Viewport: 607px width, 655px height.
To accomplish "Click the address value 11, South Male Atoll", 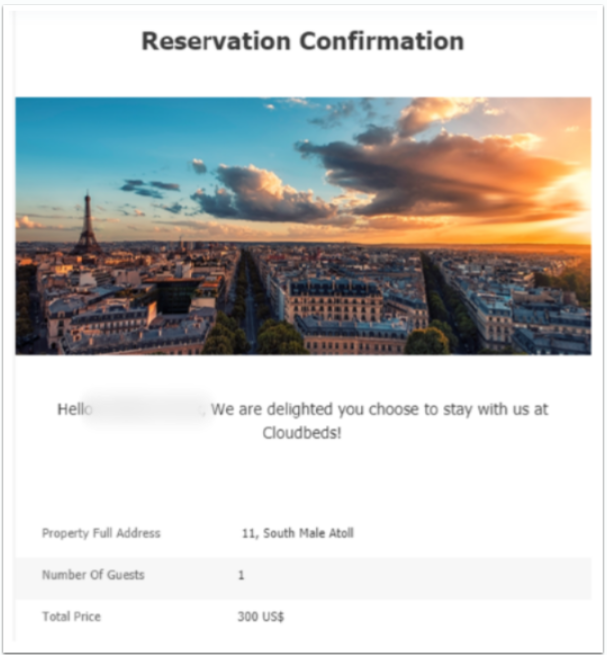I will [x=297, y=533].
